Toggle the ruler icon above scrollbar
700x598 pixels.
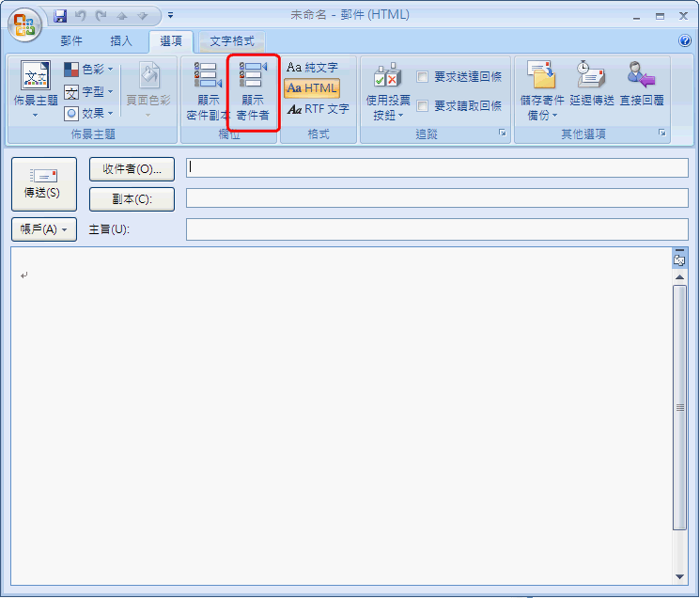pyautogui.click(x=679, y=260)
